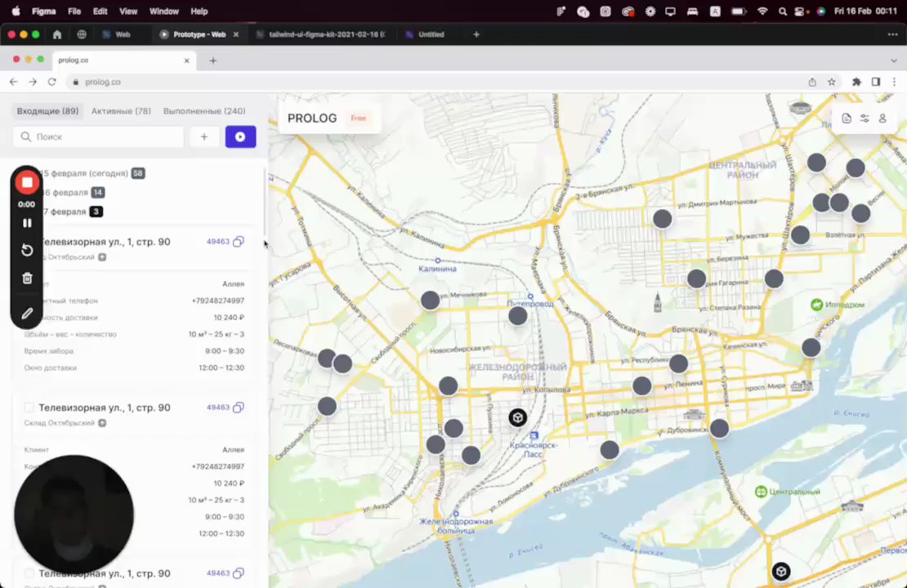Open Spotlight search in menu bar
Screen dimensions: 907x588
click(x=782, y=11)
